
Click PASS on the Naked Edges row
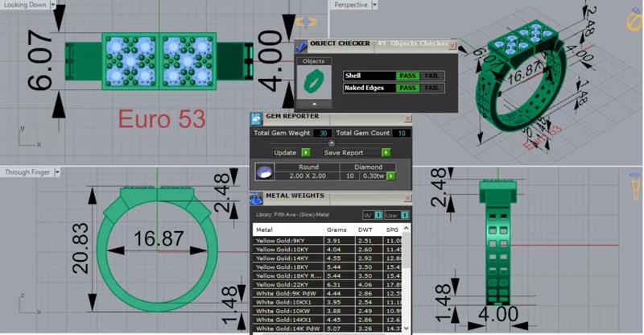(407, 88)
